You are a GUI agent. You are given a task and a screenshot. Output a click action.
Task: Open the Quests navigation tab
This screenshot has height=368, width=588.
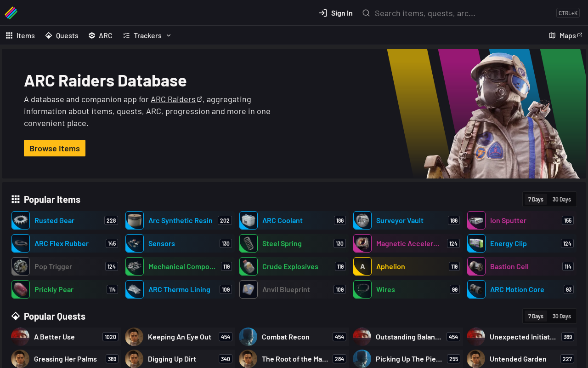click(62, 35)
